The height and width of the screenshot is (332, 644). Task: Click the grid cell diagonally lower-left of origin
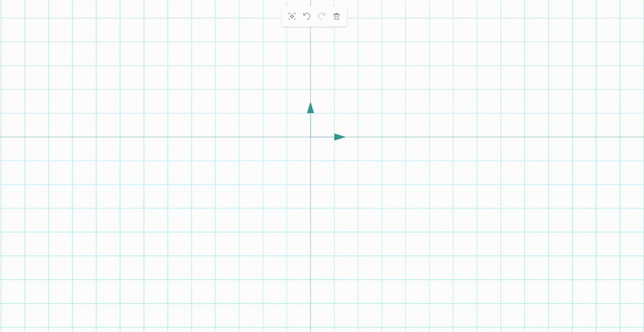click(x=299, y=149)
